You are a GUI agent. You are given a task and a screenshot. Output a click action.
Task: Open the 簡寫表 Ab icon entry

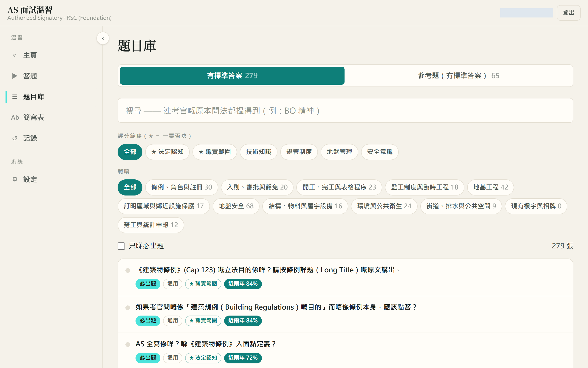click(15, 117)
